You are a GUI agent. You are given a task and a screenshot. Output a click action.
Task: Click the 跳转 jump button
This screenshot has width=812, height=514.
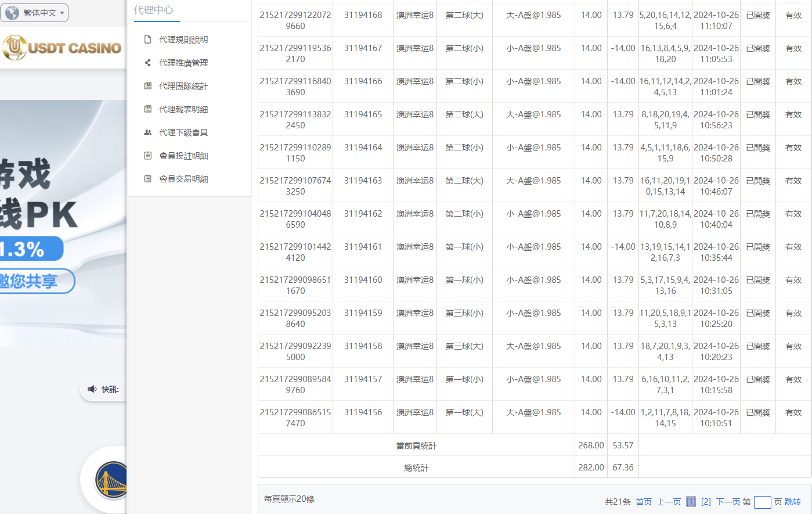coord(792,501)
